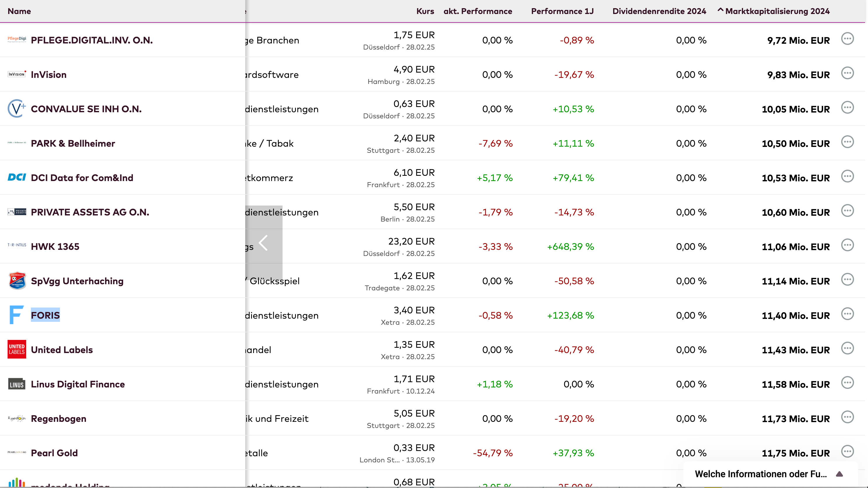The width and height of the screenshot is (868, 488).
Task: Open the Linus Digital Finance stock page
Action: [78, 384]
